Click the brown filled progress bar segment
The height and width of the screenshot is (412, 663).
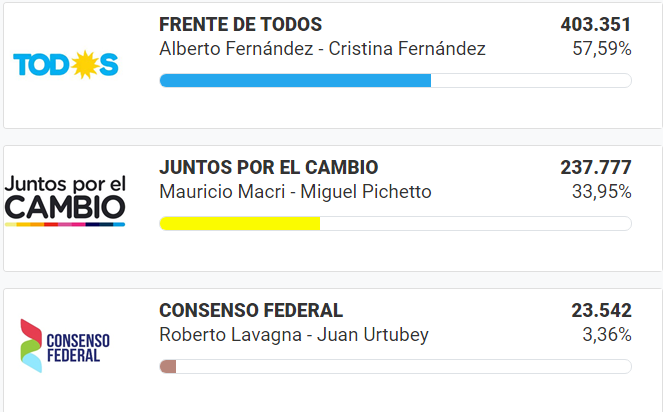pos(168,367)
